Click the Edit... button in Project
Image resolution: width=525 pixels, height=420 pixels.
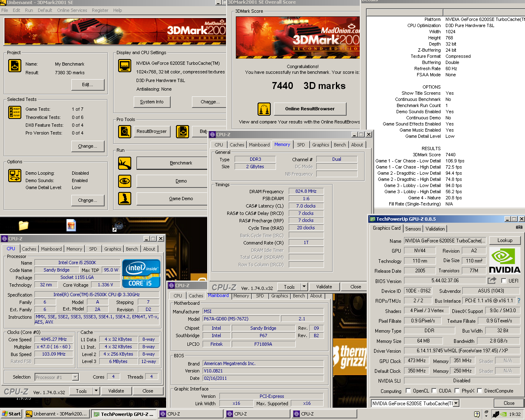pyautogui.click(x=88, y=84)
